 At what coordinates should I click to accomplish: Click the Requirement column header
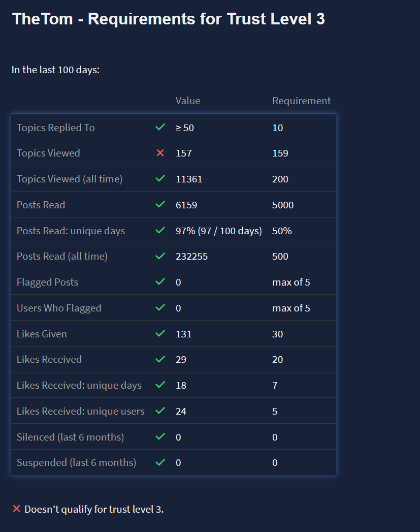pos(301,101)
